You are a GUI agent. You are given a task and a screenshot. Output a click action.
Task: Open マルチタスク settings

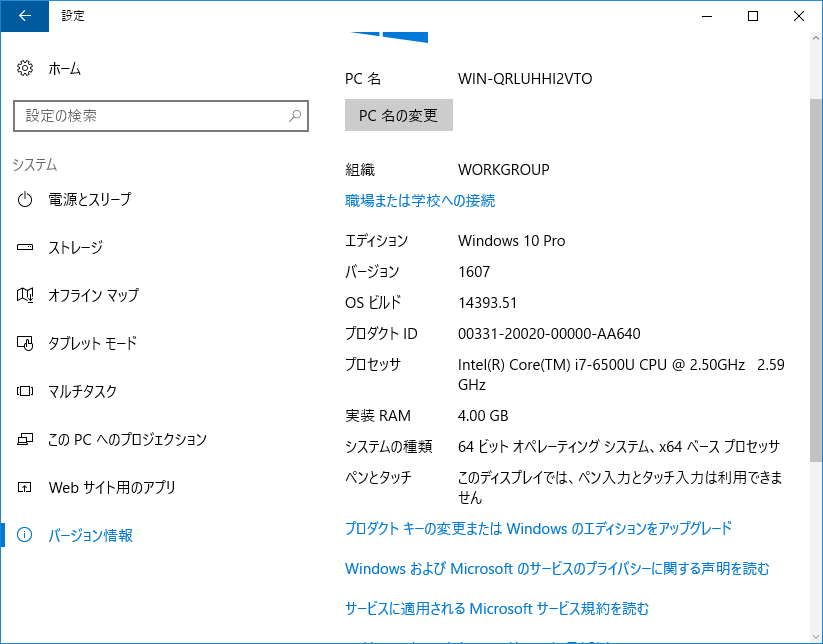tap(82, 391)
